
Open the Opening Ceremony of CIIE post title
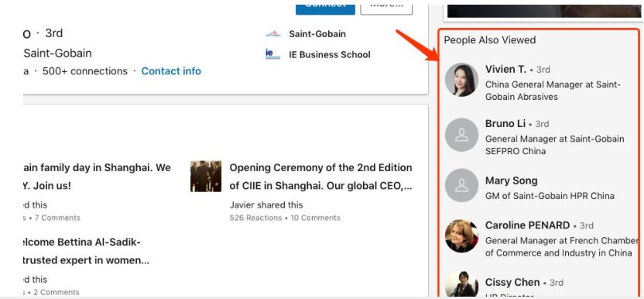click(x=320, y=177)
